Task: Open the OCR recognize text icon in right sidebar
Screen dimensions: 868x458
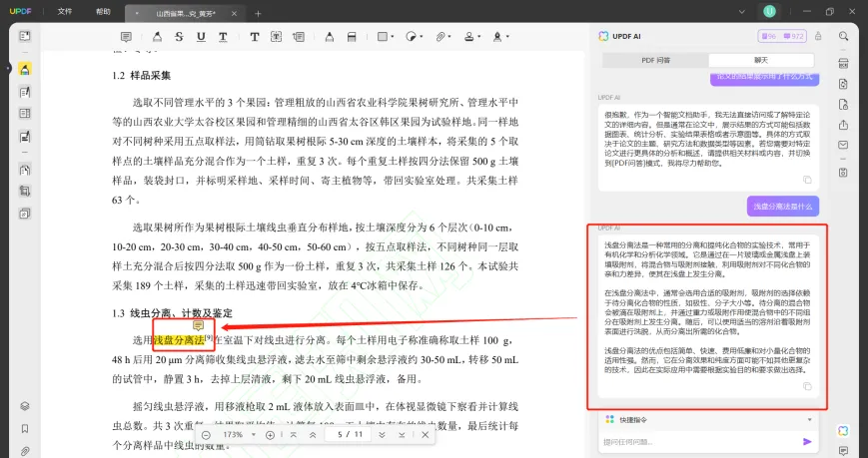Action: point(843,63)
